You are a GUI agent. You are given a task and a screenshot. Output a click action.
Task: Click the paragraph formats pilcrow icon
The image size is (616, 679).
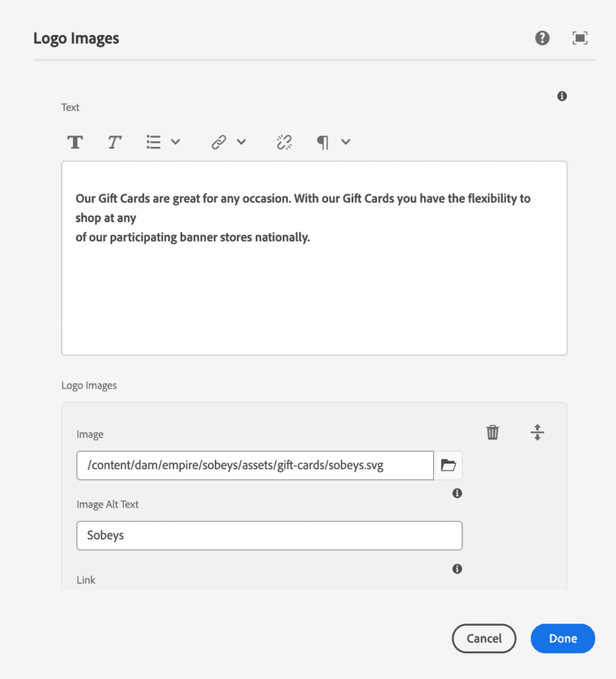[323, 142]
